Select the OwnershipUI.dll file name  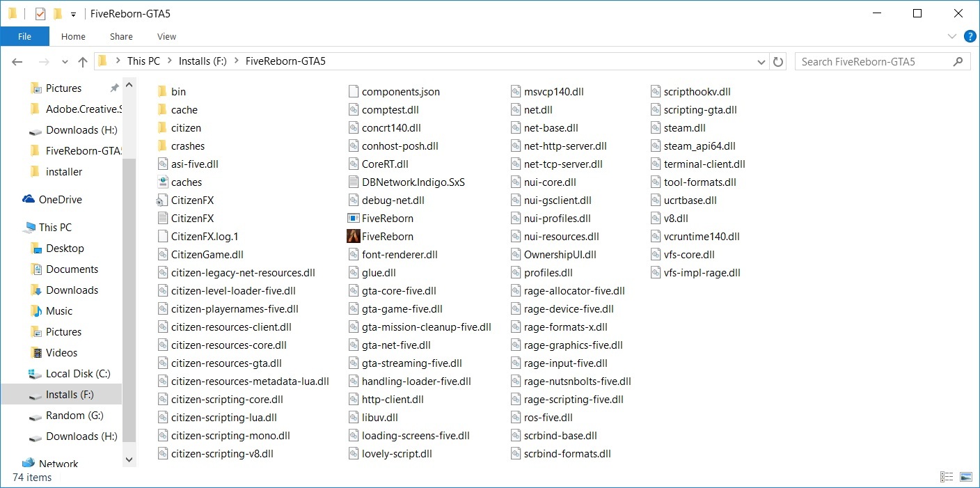pyautogui.click(x=560, y=255)
